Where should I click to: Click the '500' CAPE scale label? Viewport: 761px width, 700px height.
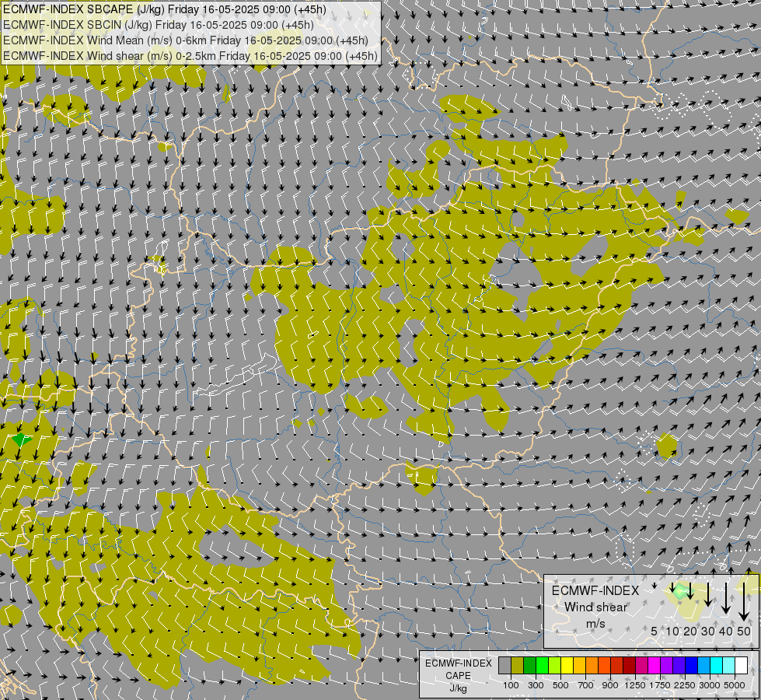[560, 685]
